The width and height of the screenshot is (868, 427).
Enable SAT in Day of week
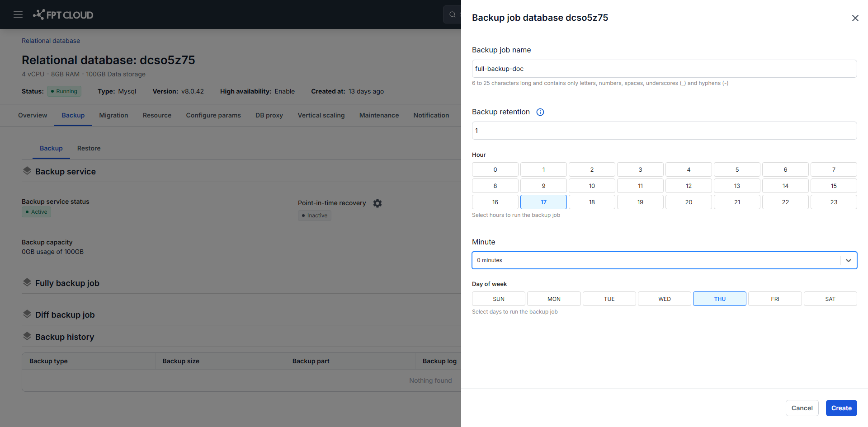(x=830, y=299)
